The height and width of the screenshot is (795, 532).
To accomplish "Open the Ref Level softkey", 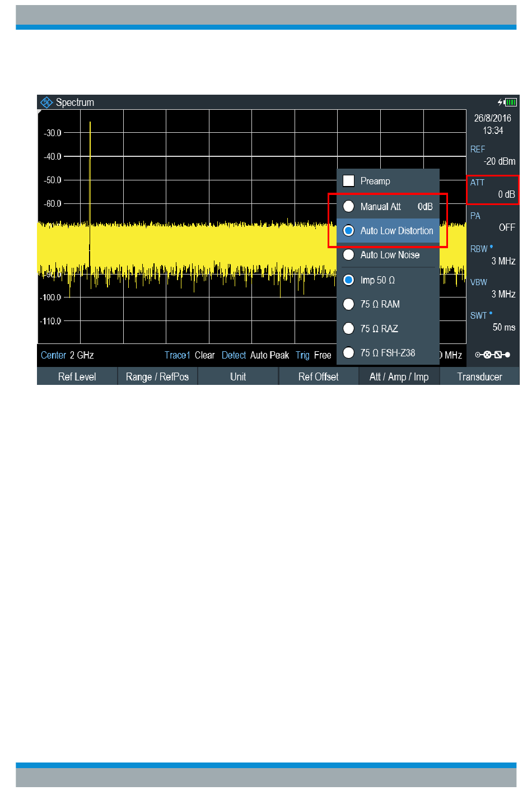I will [77, 376].
